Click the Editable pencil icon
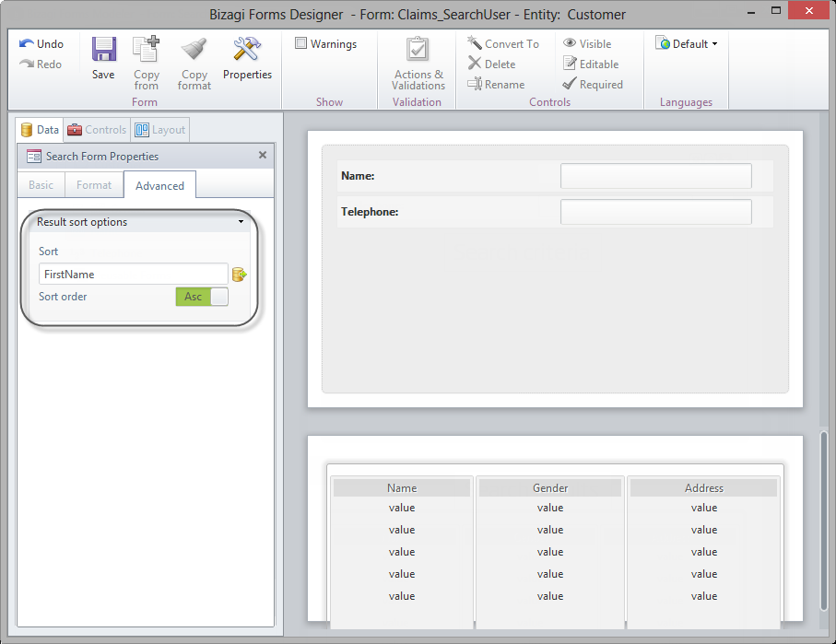The height and width of the screenshot is (644, 836). [x=570, y=64]
